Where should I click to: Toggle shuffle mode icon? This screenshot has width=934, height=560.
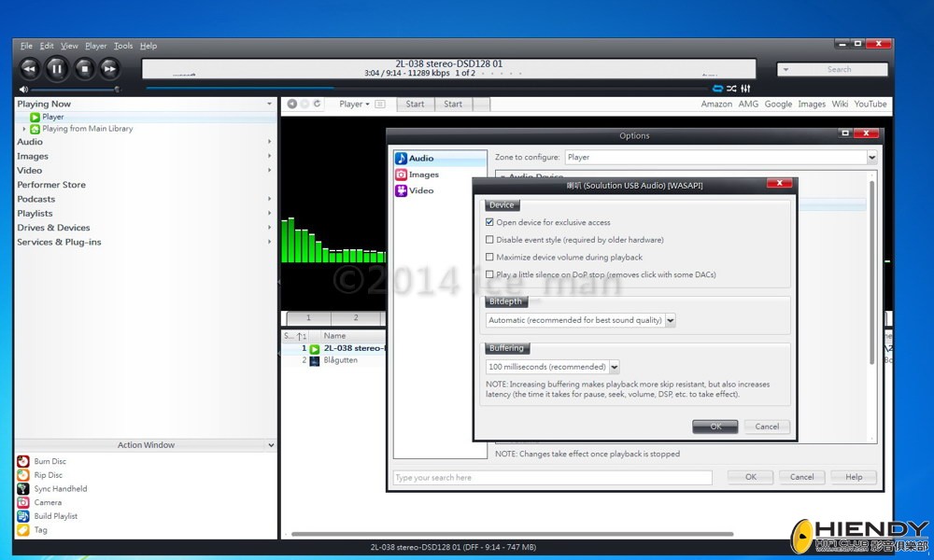pyautogui.click(x=731, y=89)
